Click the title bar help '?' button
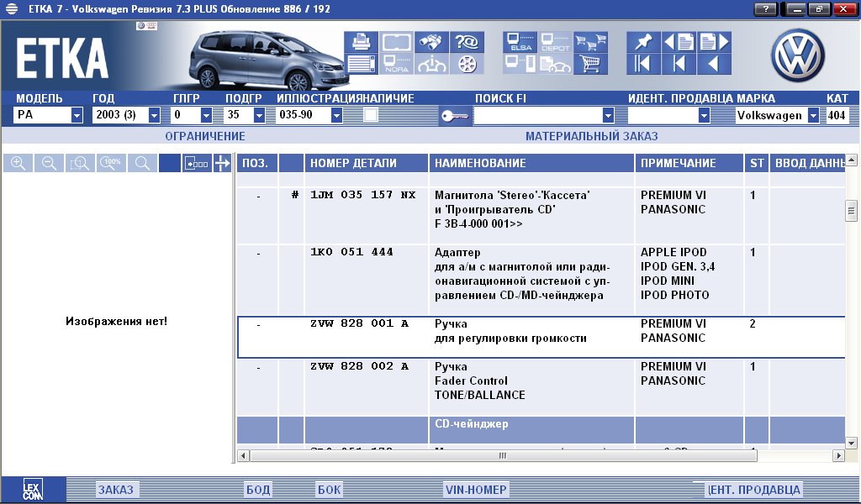The height and width of the screenshot is (504, 861). click(766, 8)
